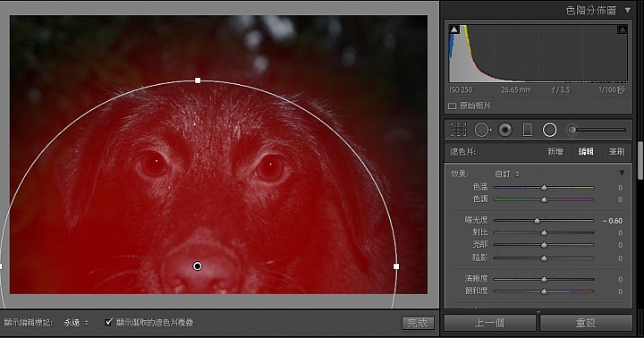Click the 26.65 mm focal length readout

click(x=516, y=89)
